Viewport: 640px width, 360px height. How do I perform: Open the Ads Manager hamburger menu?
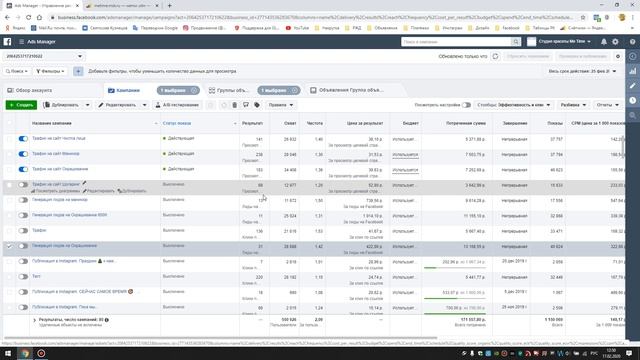click(x=21, y=42)
